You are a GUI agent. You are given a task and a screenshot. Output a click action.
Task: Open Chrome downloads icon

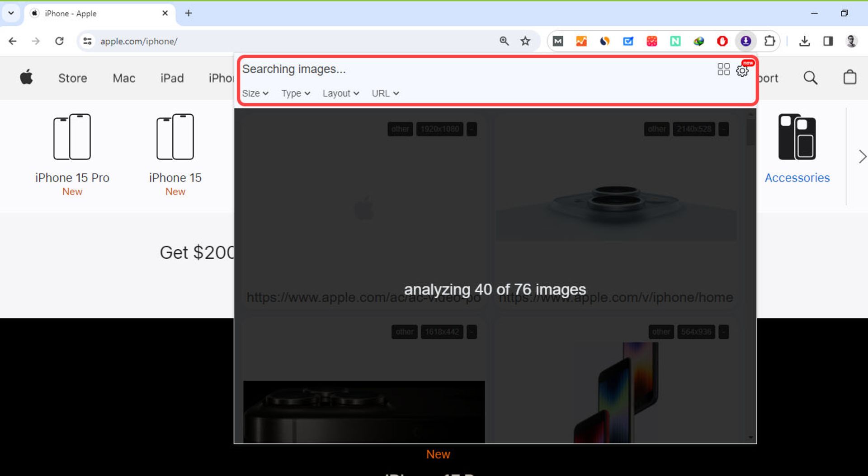coord(804,41)
